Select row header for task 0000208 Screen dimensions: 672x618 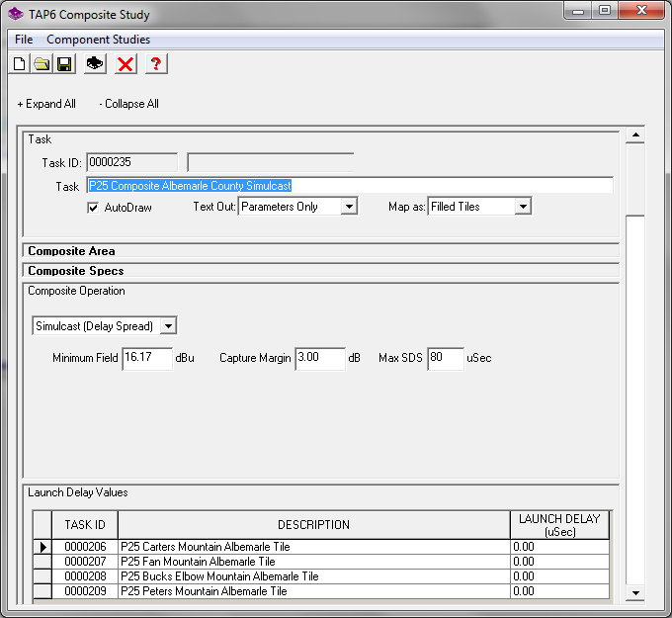(42, 576)
